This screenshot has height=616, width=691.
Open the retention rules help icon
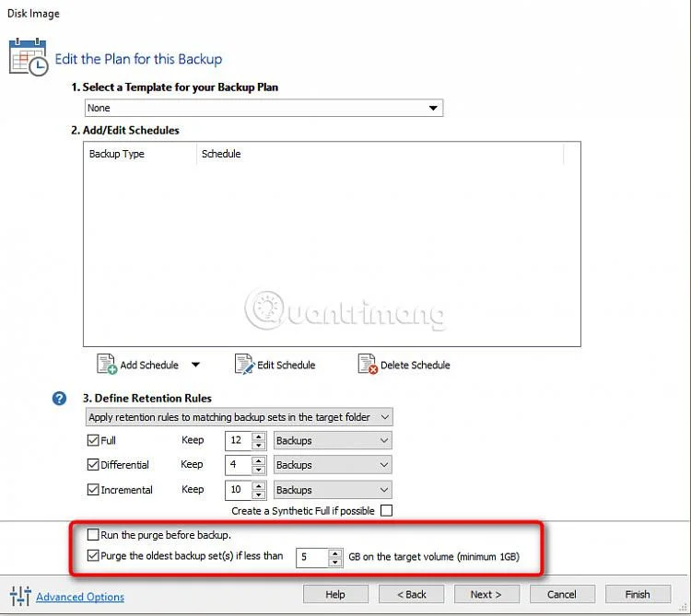click(59, 398)
